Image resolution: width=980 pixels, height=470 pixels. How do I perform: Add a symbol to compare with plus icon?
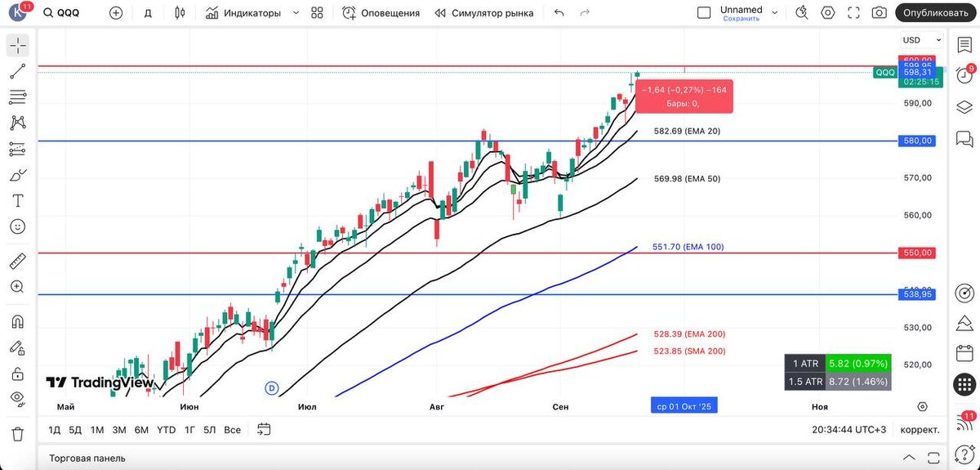[x=116, y=12]
